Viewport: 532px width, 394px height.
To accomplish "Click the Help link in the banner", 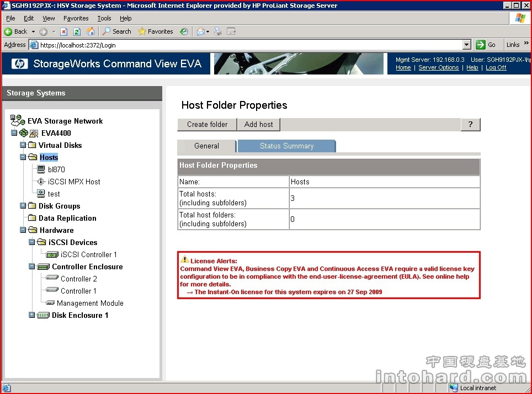I will [x=472, y=67].
